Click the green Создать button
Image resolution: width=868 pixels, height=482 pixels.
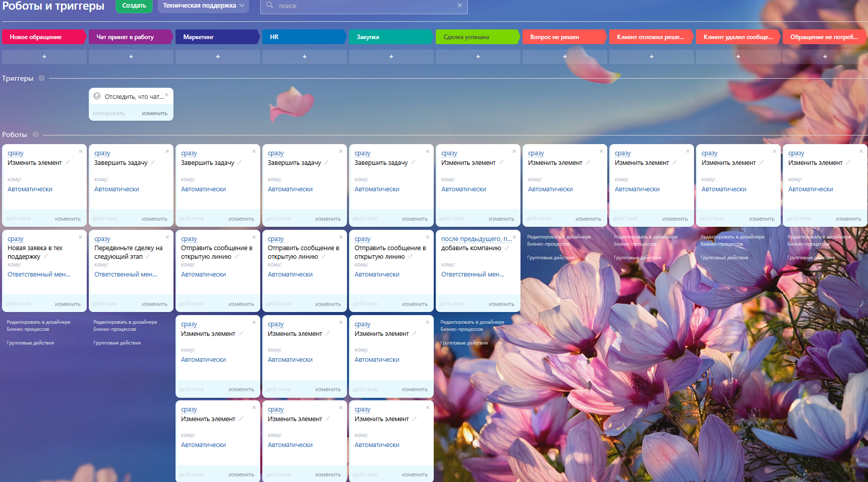point(134,6)
